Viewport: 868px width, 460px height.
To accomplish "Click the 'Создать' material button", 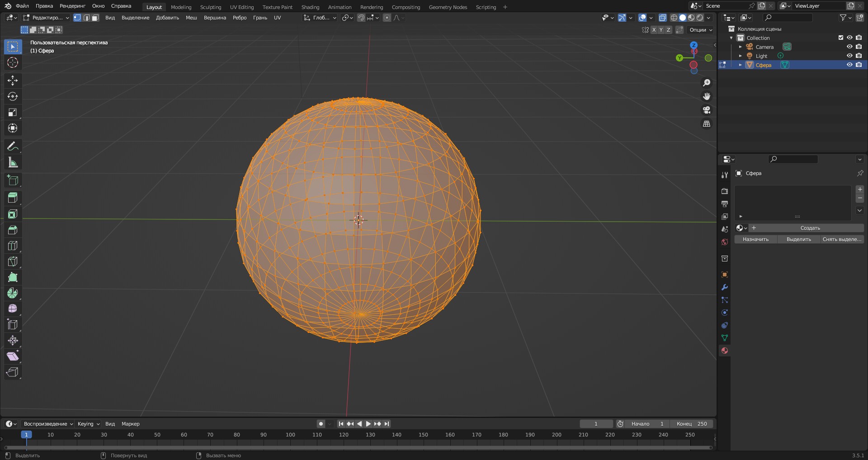I will (810, 228).
